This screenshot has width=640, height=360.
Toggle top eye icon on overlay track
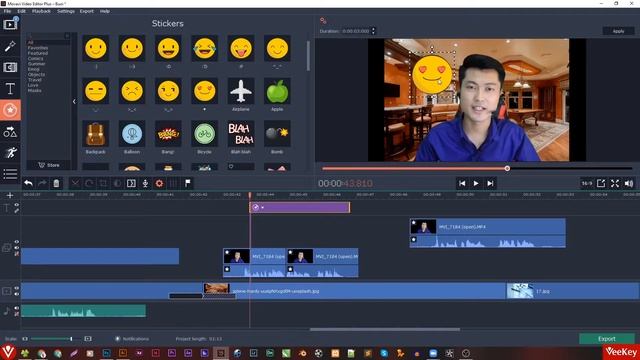pos(17,242)
